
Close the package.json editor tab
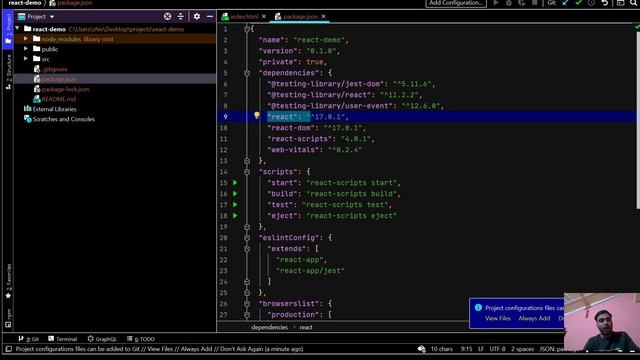click(x=323, y=17)
